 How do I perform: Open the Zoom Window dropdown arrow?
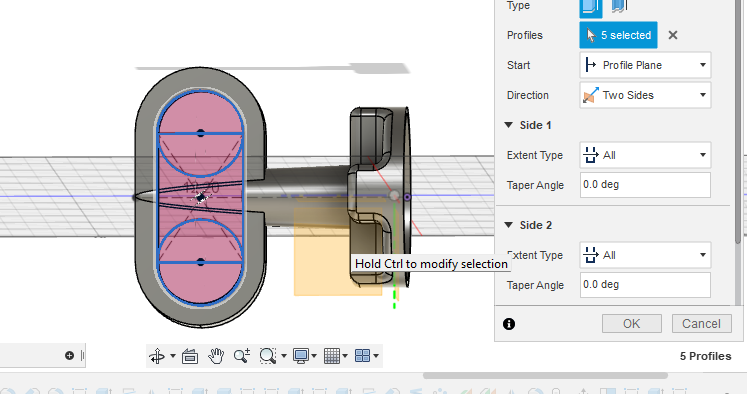(x=284, y=356)
